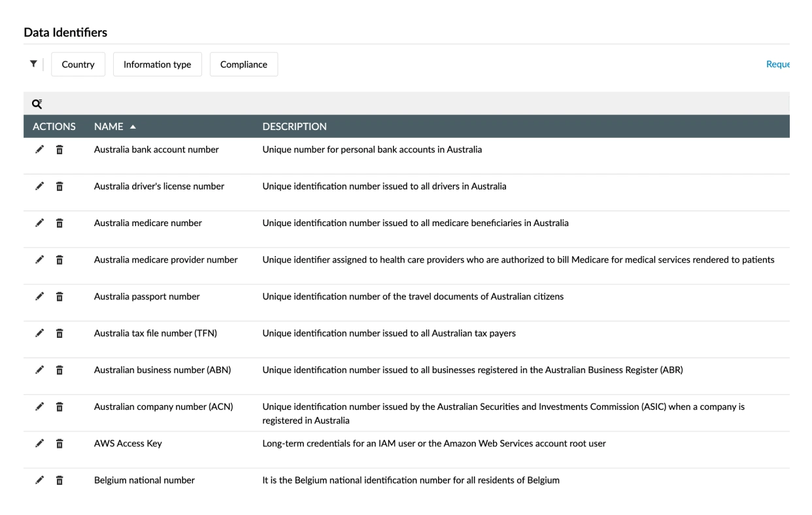The width and height of the screenshot is (812, 515).
Task: Select 'Australia bank account number' name
Action: [156, 150]
